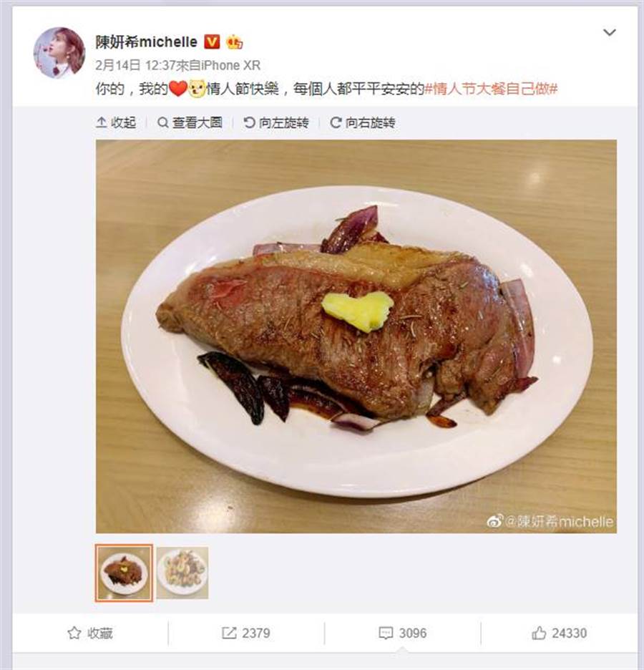The height and width of the screenshot is (670, 644).
Task: Collapse the image with 收起
Action: [116, 122]
